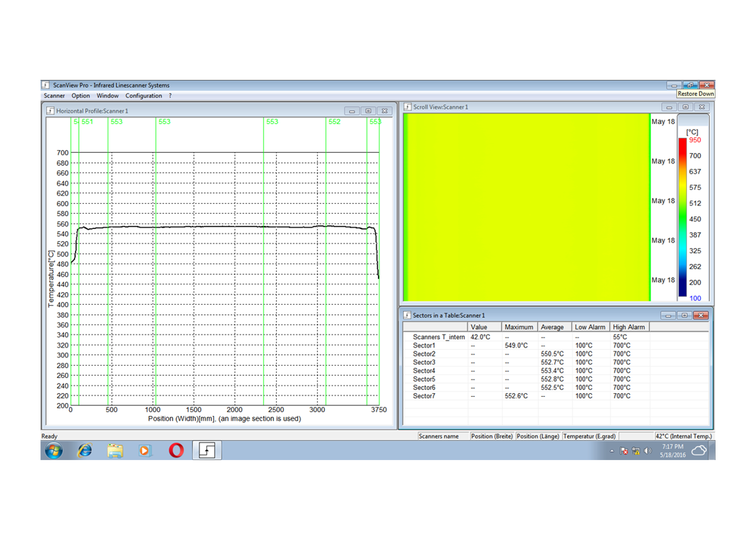Viewport: 756px width, 540px height.
Task: Select the Sector4 row in the table
Action: [424, 371]
